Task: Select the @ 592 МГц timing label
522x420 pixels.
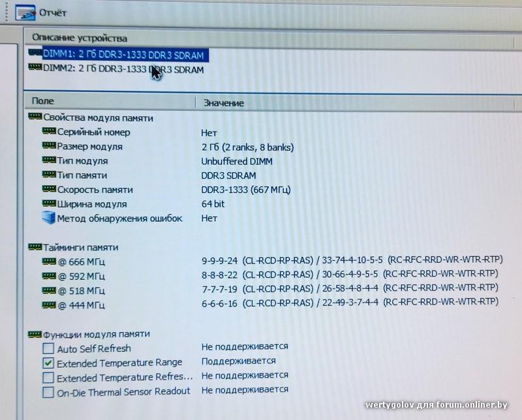Action: (82, 277)
